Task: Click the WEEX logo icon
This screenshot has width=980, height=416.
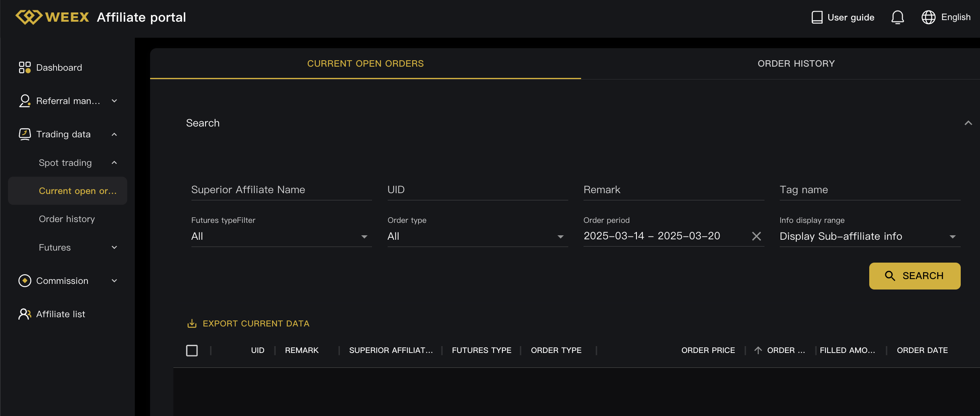Action: tap(29, 17)
